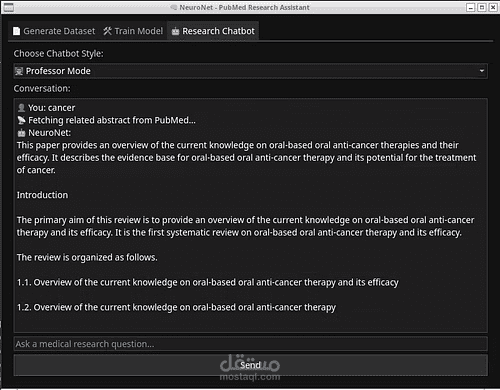Click the robot icon beside 'NeuroNet:'
Image resolution: width=500 pixels, height=390 pixels.
click(x=21, y=133)
